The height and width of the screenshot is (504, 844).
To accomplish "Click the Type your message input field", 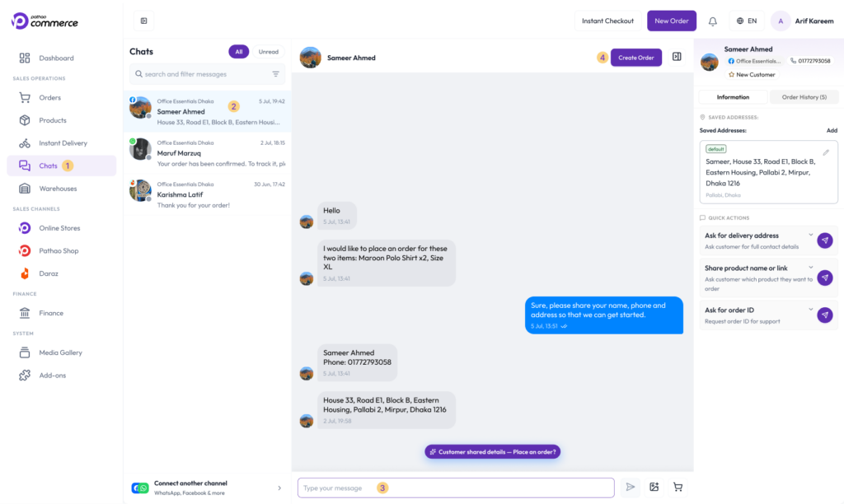I will click(x=456, y=488).
